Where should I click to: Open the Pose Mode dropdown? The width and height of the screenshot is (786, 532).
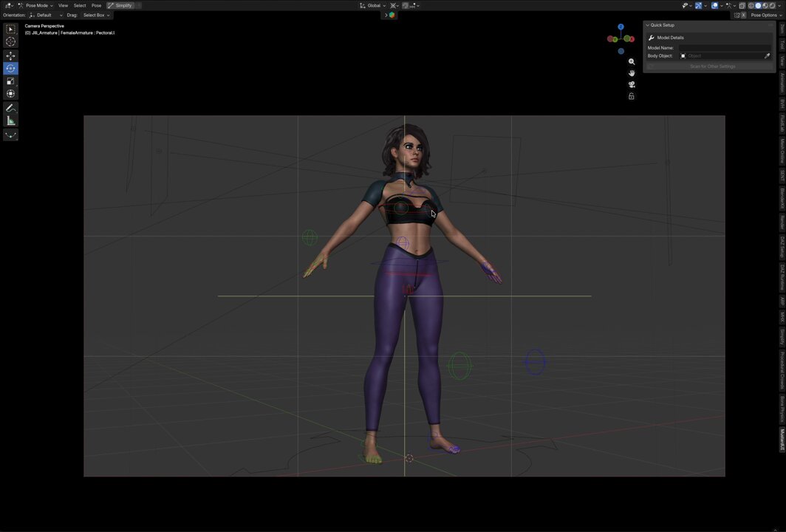click(x=35, y=5)
